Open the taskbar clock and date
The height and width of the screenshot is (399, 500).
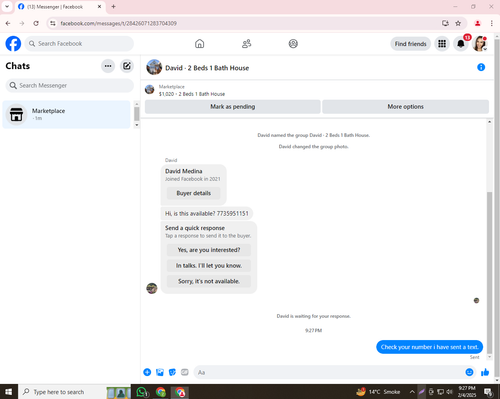[467, 392]
